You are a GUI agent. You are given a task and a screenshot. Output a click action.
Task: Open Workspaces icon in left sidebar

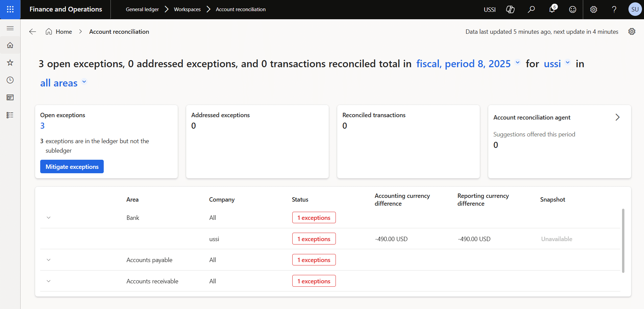10,98
